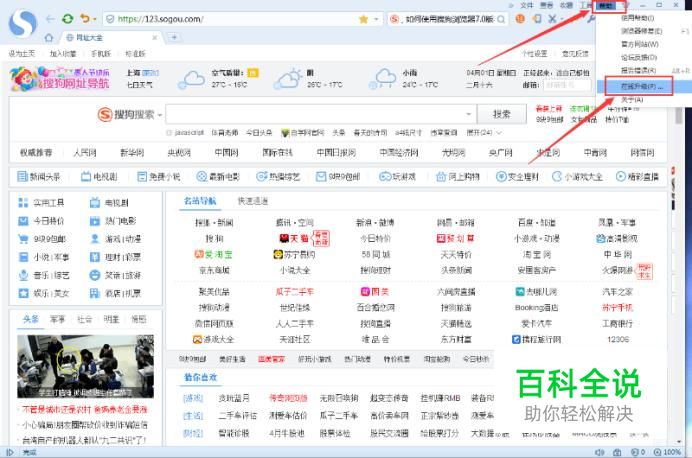Open the 查看 menu
Image resolution: width=692 pixels, height=458 pixels.
546,5
